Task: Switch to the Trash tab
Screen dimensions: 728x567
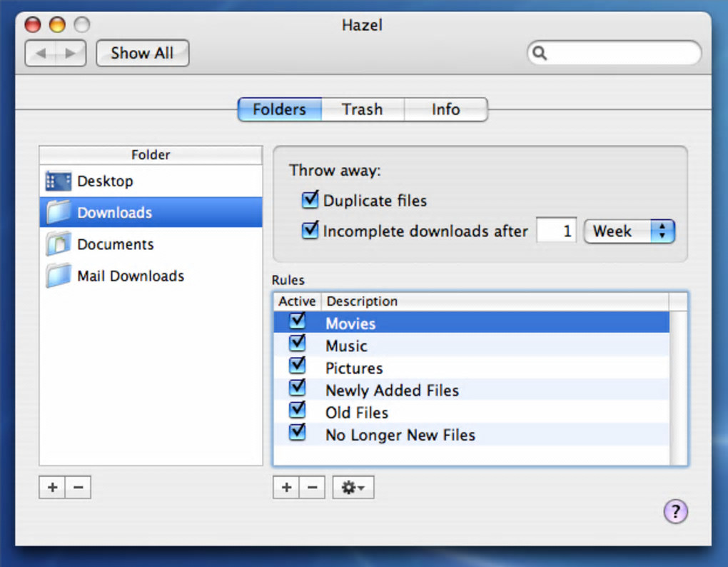Action: pos(363,109)
